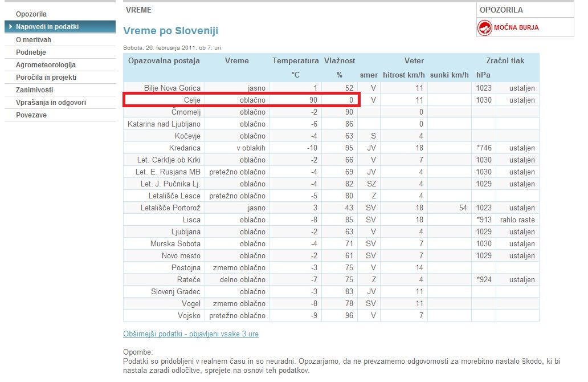Click the arrow beside Napovedi in podatki
The height and width of the screenshot is (382, 588).
(x=10, y=27)
